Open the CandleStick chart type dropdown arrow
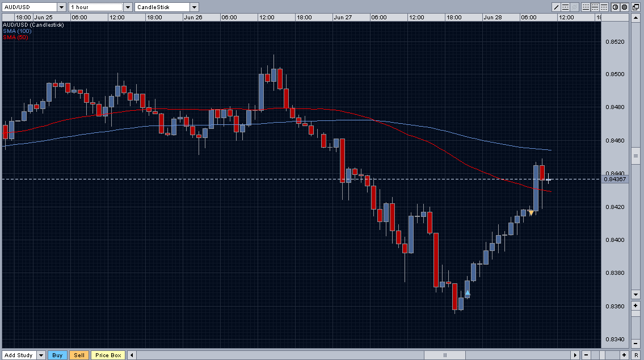644x360 pixels. click(194, 7)
